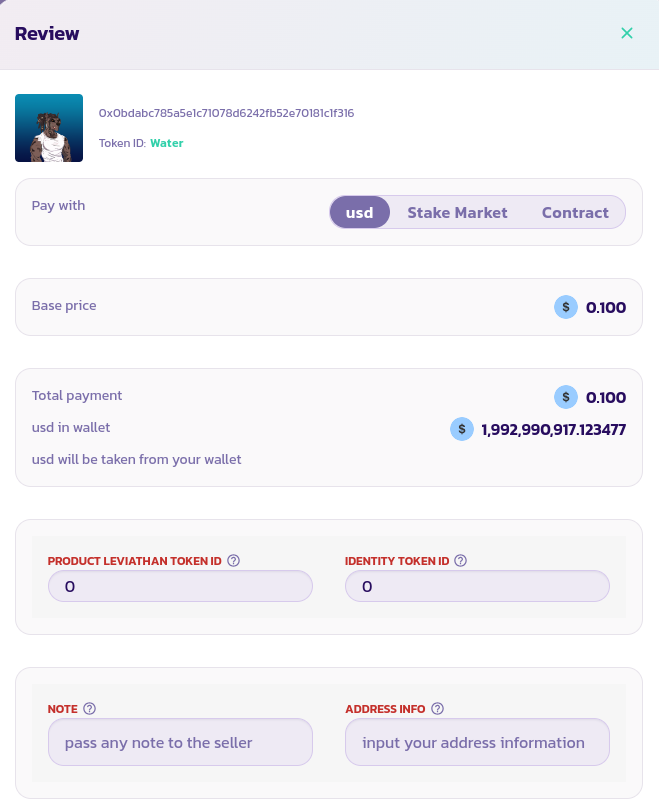Click the Total payment dollar coin icon
The height and width of the screenshot is (799, 659).
tap(566, 397)
